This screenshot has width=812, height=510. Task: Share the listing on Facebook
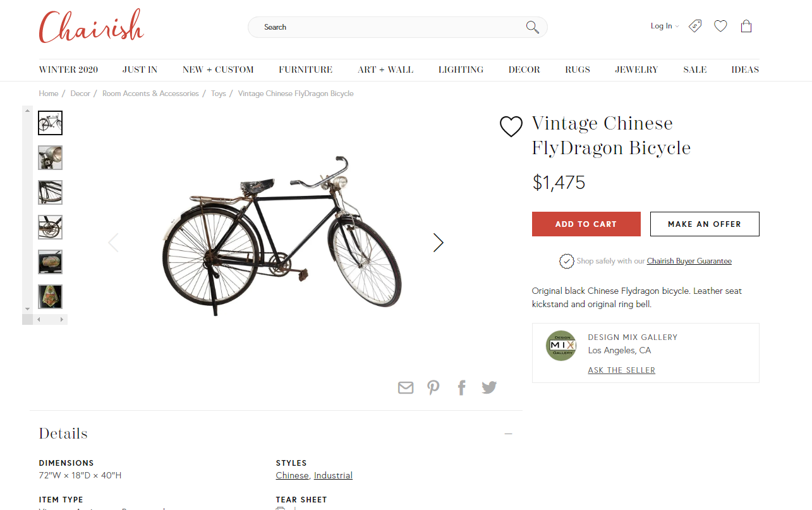point(462,387)
